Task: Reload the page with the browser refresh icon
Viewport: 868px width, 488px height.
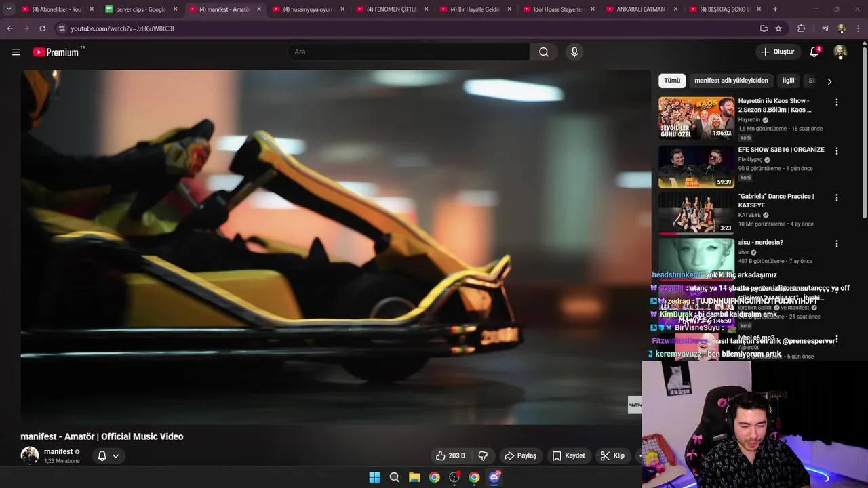Action: (x=42, y=28)
